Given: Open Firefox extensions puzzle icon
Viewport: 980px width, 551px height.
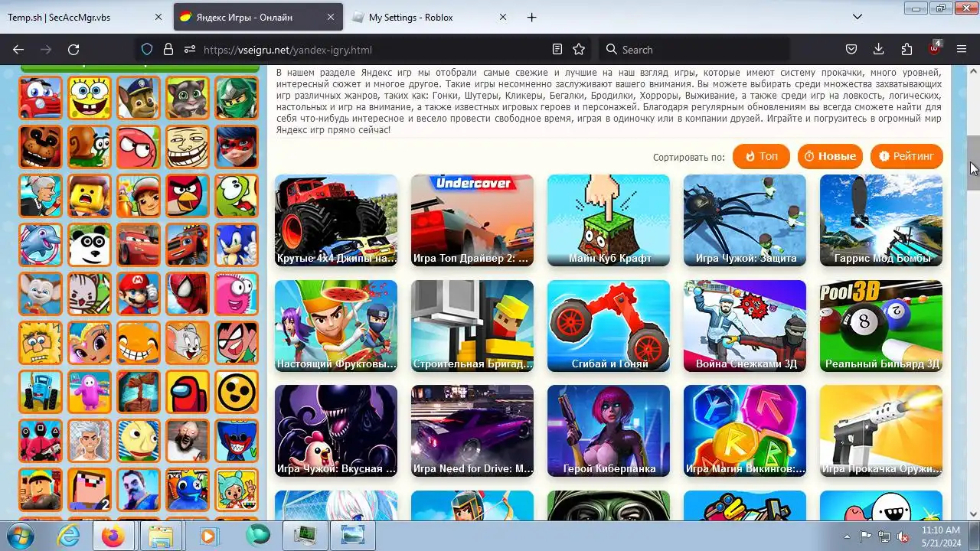Looking at the screenshot, I should tap(906, 49).
